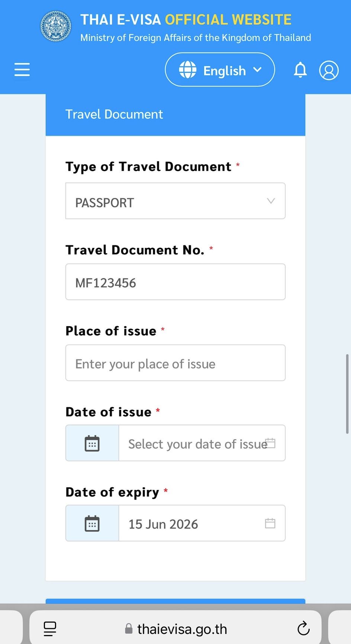Screen dimensions: 351x644
Task: Click the notification bell icon
Action: click(300, 70)
